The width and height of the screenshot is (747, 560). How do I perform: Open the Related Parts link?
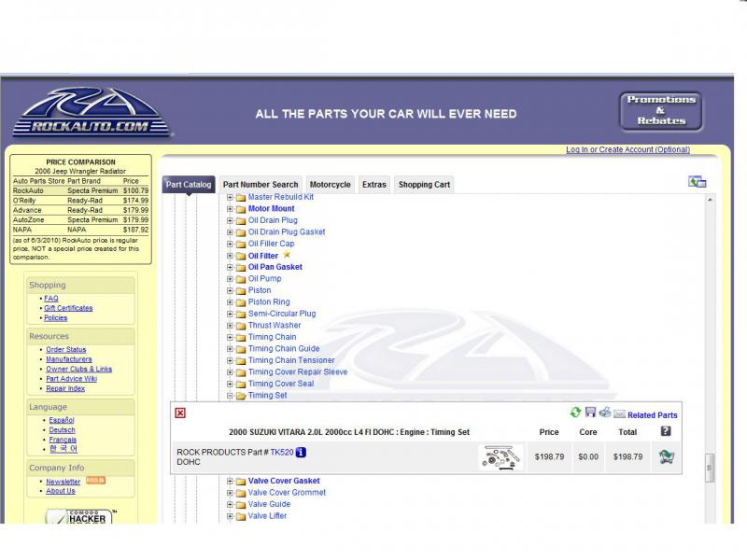[x=652, y=415]
